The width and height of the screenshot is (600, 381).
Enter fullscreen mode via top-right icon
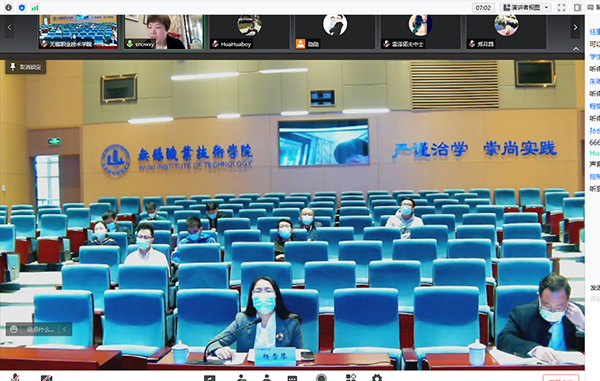tap(561, 7)
